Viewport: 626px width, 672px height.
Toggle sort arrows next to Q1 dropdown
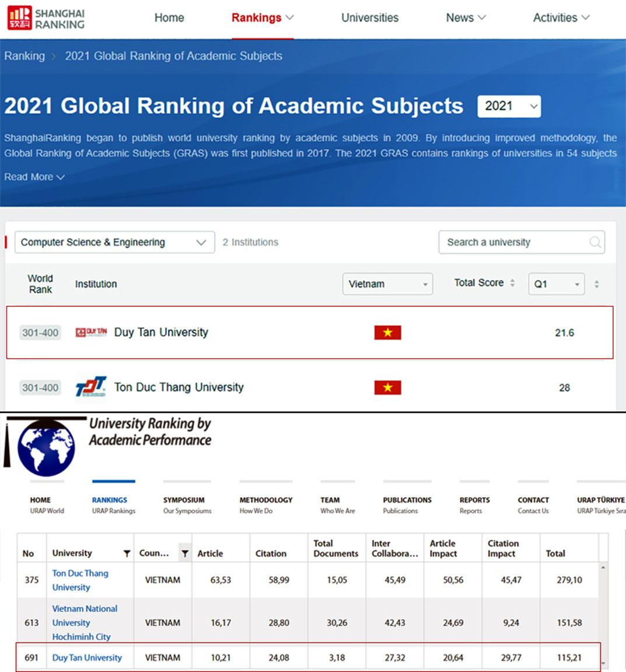click(x=596, y=284)
